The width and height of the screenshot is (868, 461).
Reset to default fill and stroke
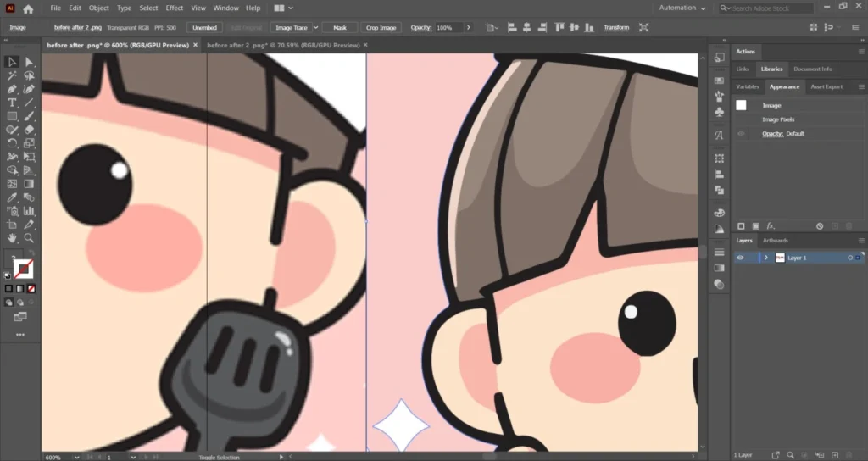click(8, 275)
